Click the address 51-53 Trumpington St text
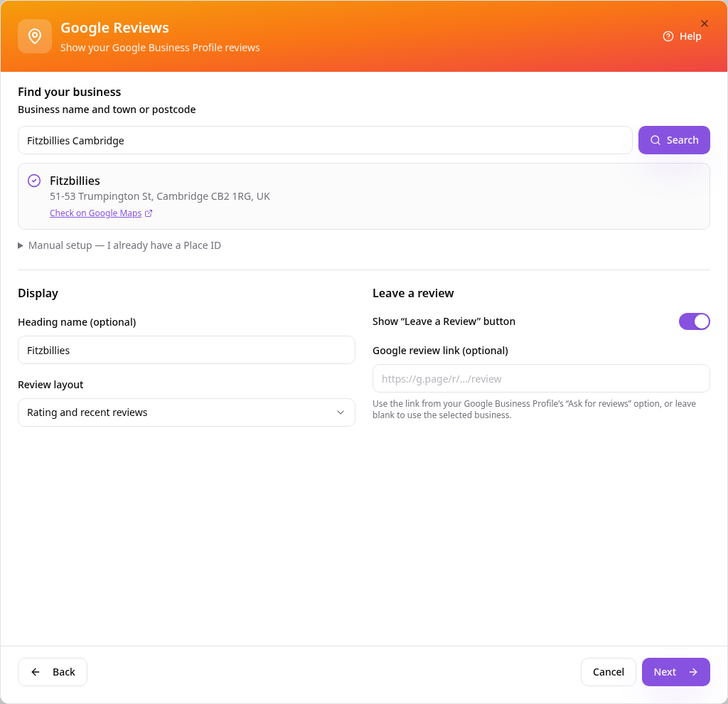This screenshot has width=728, height=704. coord(160,196)
